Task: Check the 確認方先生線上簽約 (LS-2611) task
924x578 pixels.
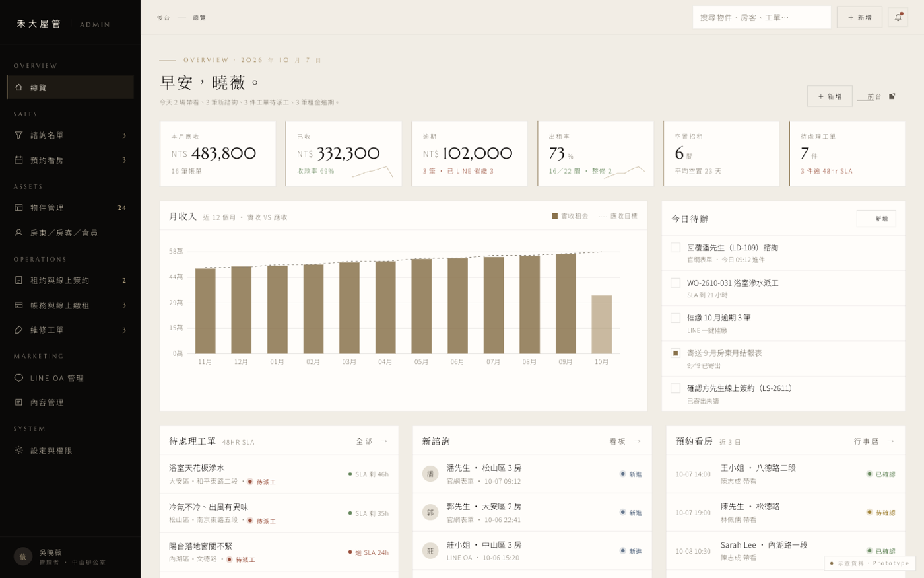Action: tap(675, 388)
